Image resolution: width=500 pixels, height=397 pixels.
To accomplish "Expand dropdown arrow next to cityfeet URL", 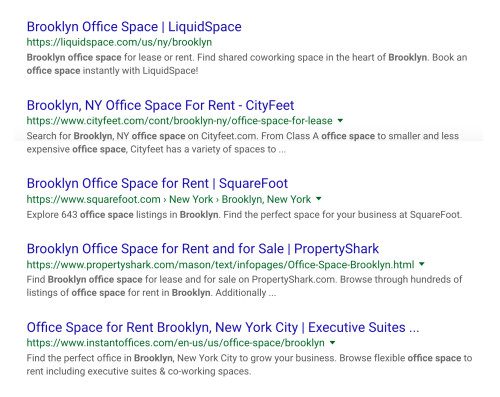I will click(340, 120).
